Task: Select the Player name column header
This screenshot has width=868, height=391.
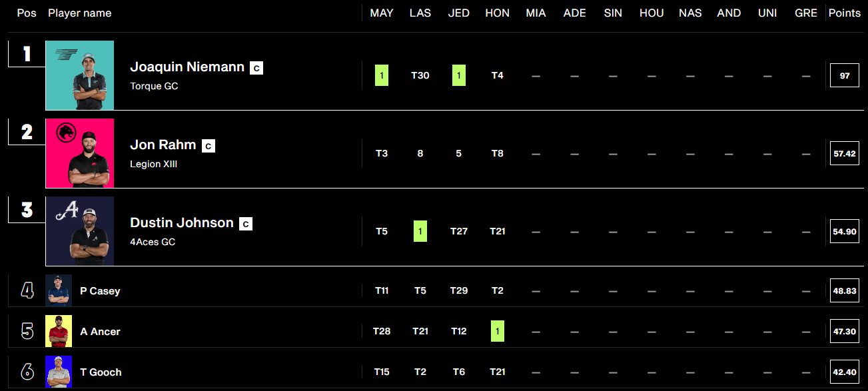Action: [80, 13]
